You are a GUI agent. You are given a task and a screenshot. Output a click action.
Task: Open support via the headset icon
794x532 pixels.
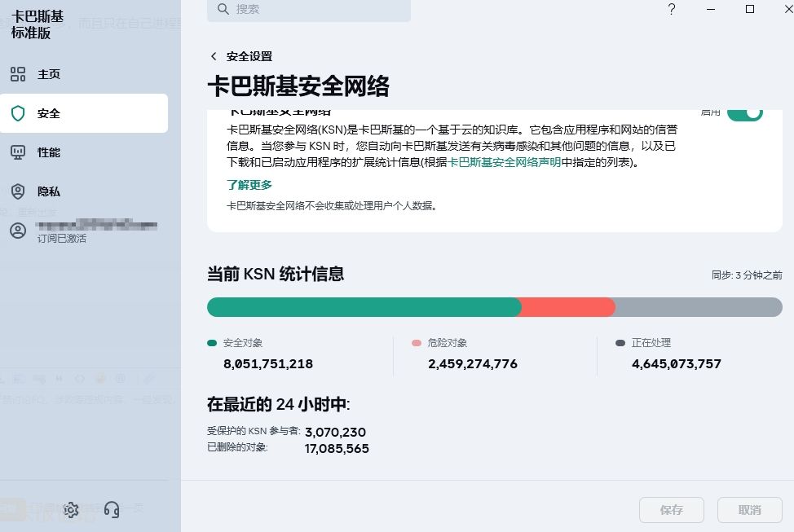(112, 510)
